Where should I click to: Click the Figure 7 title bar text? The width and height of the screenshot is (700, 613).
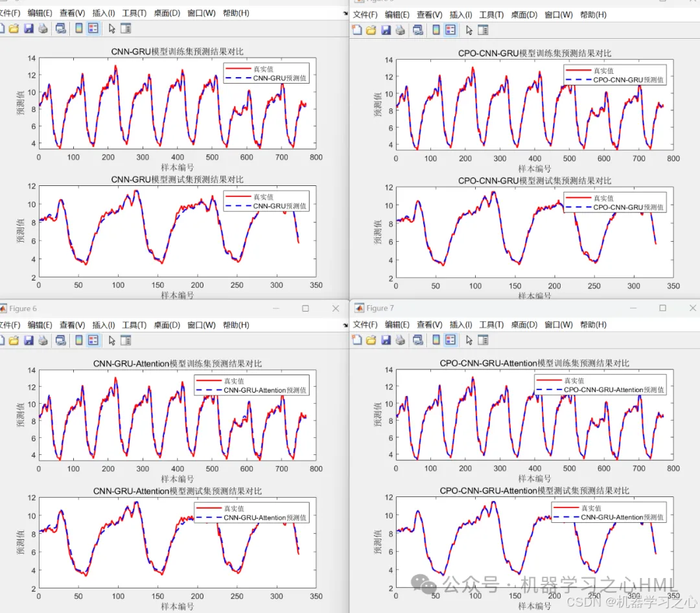[x=380, y=308]
